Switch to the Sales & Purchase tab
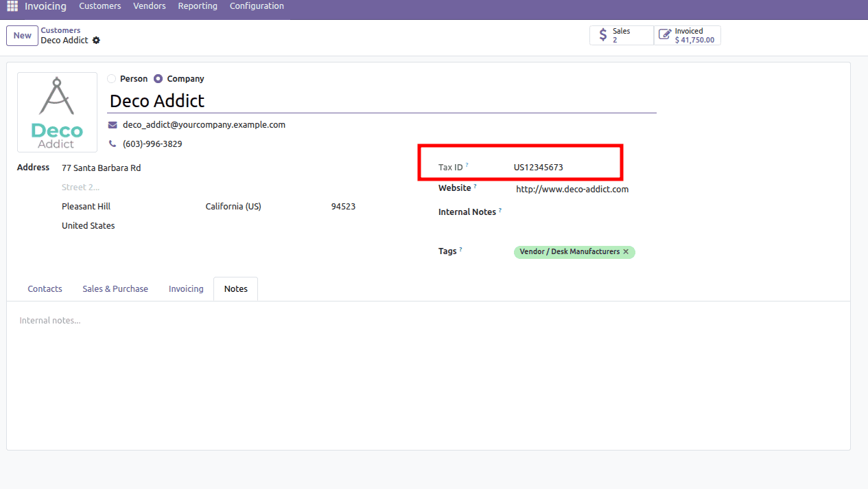 115,288
